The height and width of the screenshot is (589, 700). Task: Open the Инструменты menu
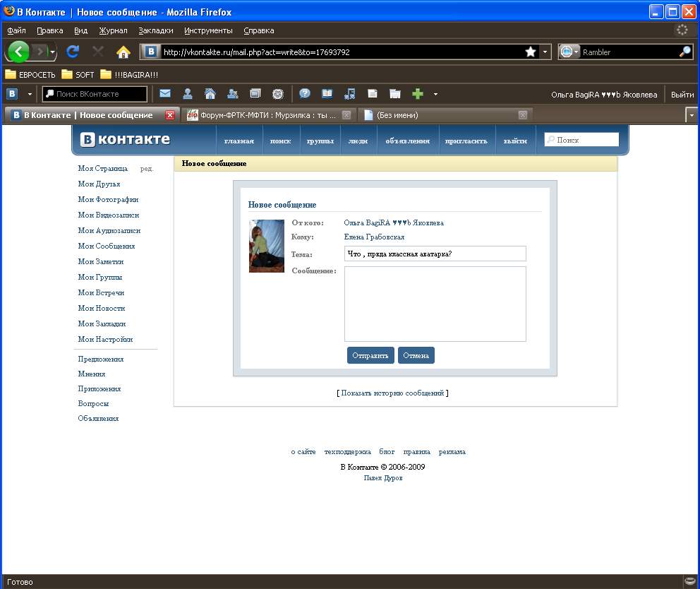[208, 30]
